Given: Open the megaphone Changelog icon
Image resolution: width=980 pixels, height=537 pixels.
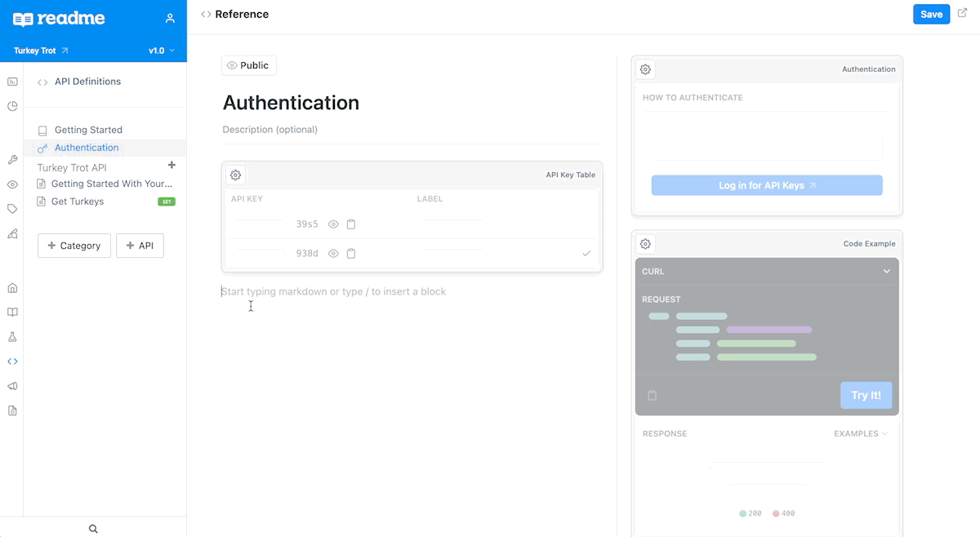Looking at the screenshot, I should tap(12, 385).
